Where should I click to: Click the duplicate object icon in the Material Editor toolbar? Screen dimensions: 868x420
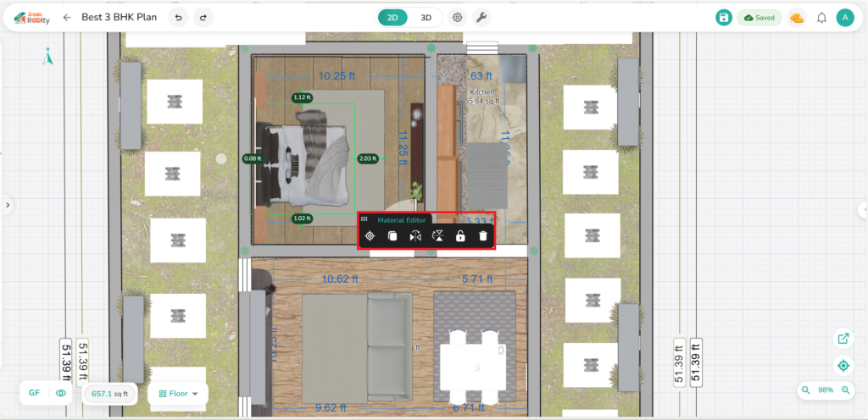pyautogui.click(x=392, y=236)
